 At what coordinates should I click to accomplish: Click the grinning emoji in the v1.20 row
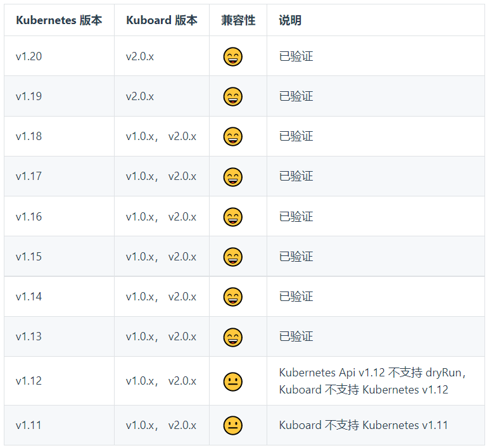232,56
